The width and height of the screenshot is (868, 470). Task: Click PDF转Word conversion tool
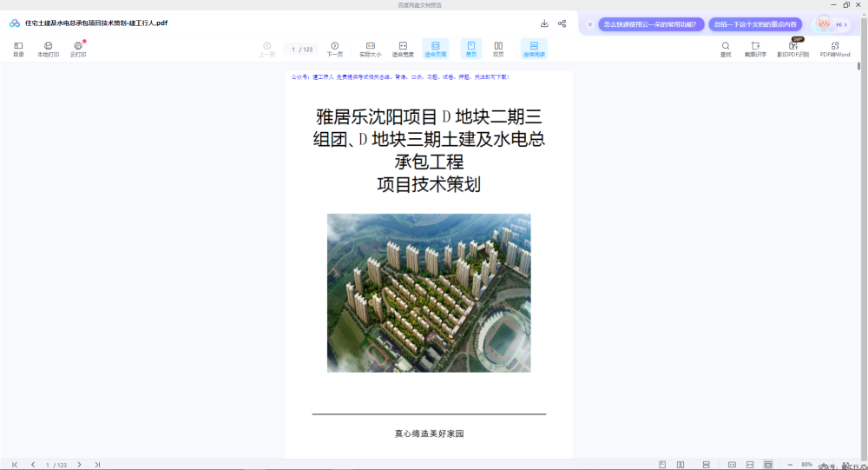835,49
